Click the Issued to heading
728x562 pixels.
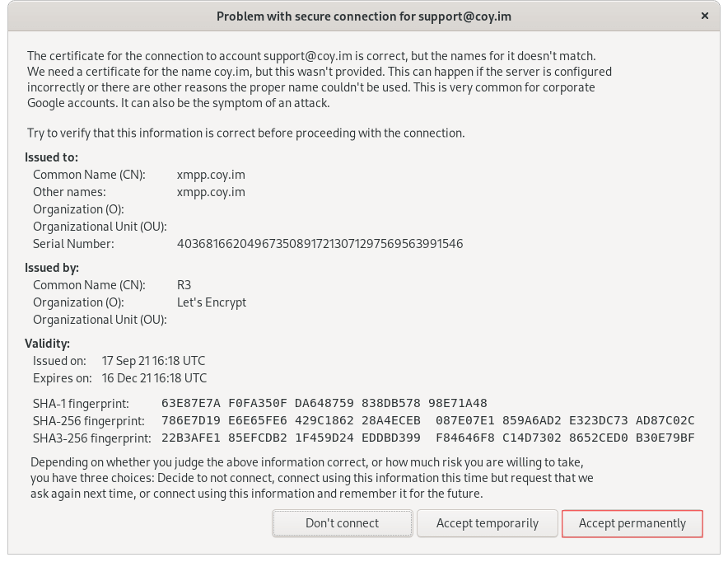coord(51,157)
